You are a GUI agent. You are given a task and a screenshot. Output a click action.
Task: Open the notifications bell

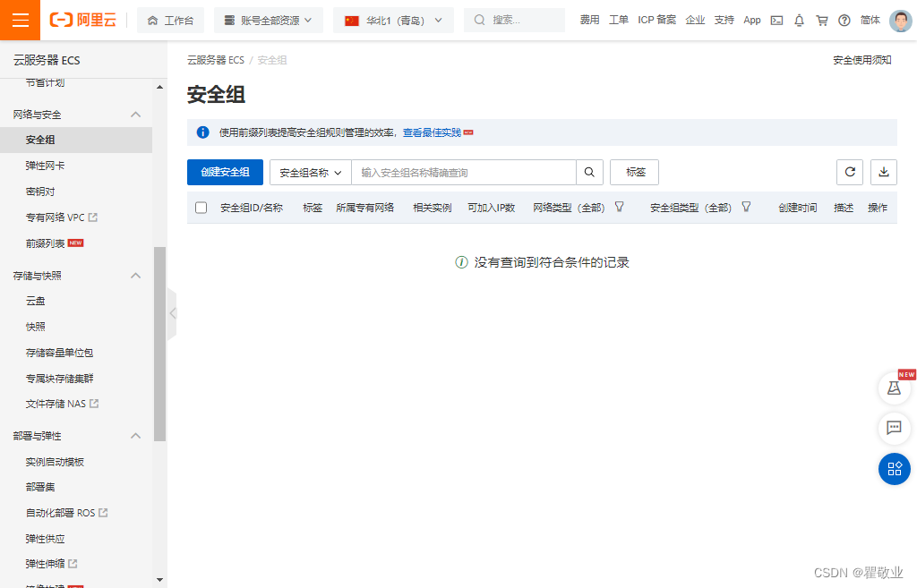tap(799, 20)
